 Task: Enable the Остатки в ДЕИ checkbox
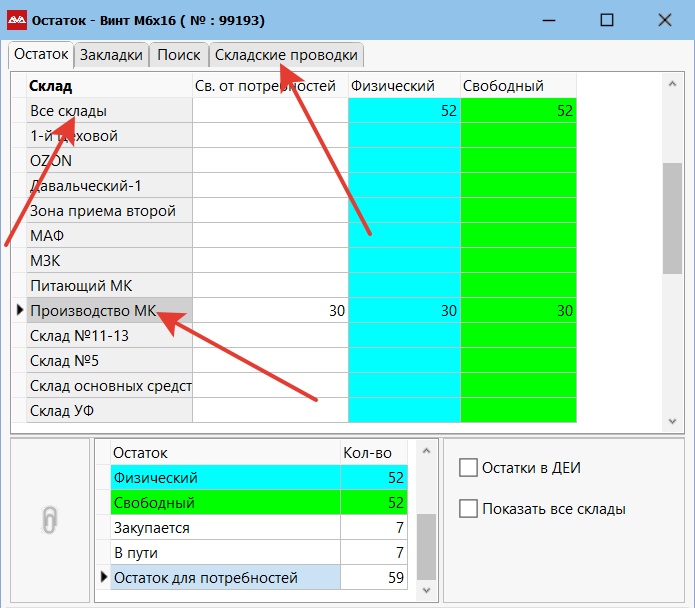(x=468, y=467)
